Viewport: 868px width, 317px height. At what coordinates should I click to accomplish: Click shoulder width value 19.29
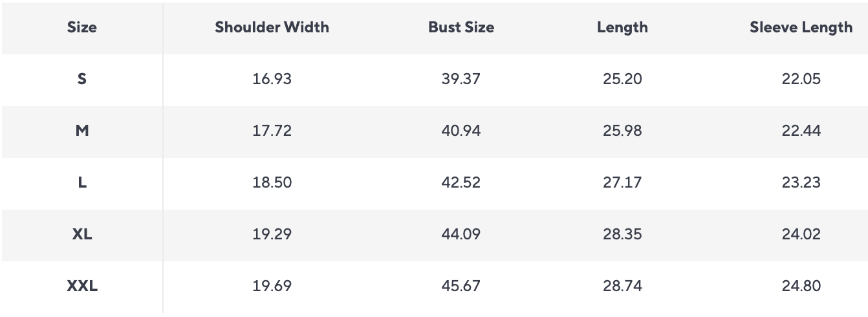[x=272, y=234]
